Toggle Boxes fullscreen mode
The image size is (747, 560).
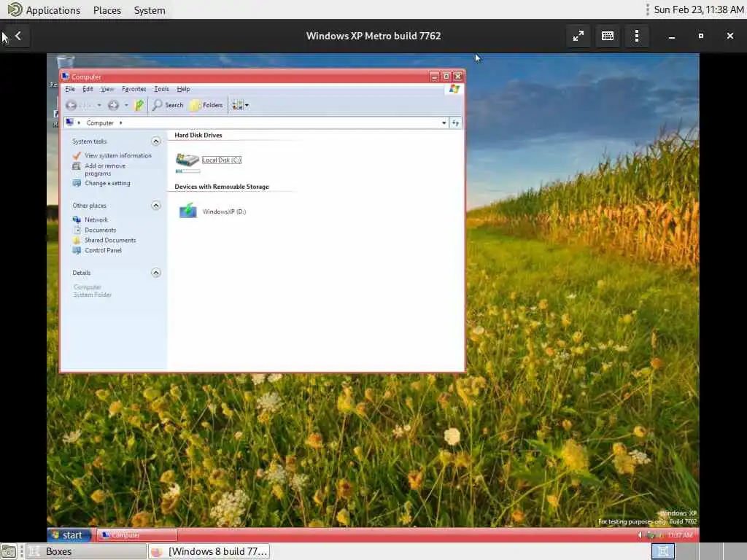pyautogui.click(x=578, y=36)
